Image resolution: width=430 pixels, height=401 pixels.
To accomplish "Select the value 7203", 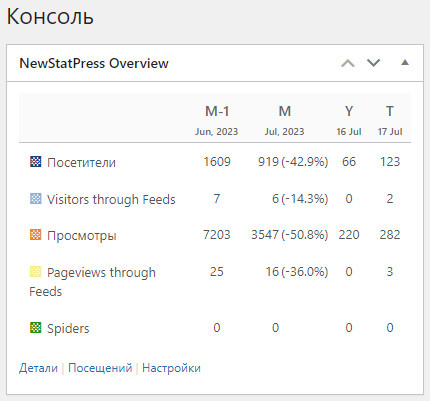I will click(217, 235).
